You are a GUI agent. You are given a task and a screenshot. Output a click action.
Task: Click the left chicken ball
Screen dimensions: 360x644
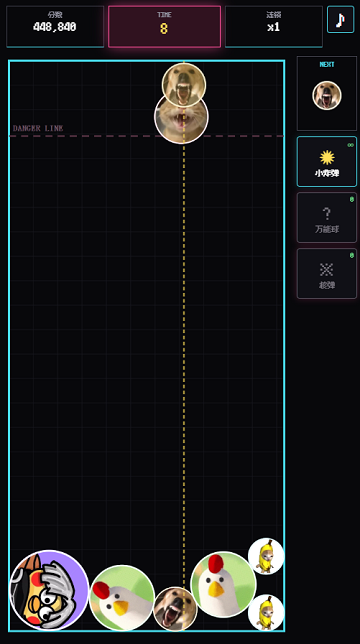122,598
